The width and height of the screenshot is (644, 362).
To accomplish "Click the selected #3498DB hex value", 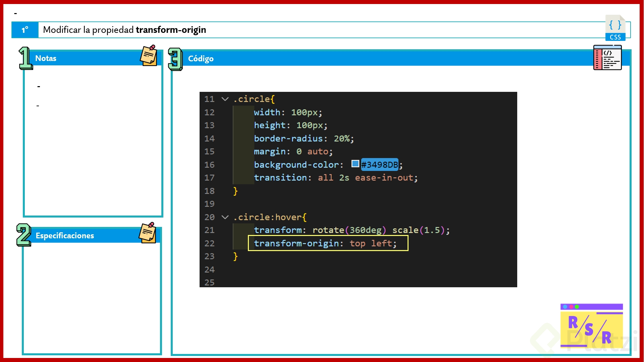I will [x=379, y=165].
